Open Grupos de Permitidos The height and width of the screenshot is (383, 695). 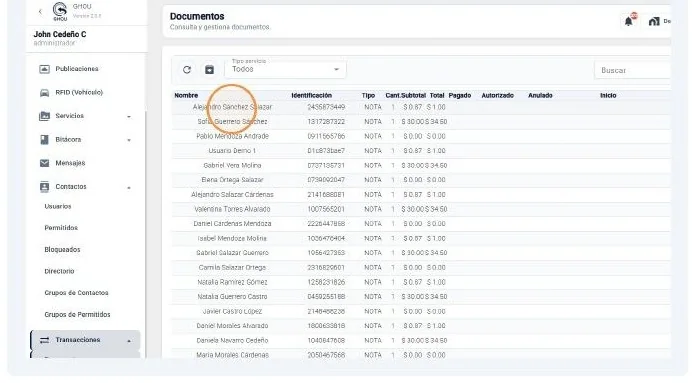(x=77, y=315)
